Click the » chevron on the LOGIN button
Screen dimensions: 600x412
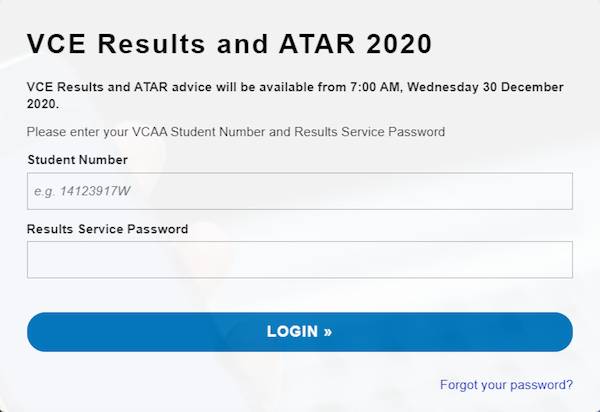[328, 332]
